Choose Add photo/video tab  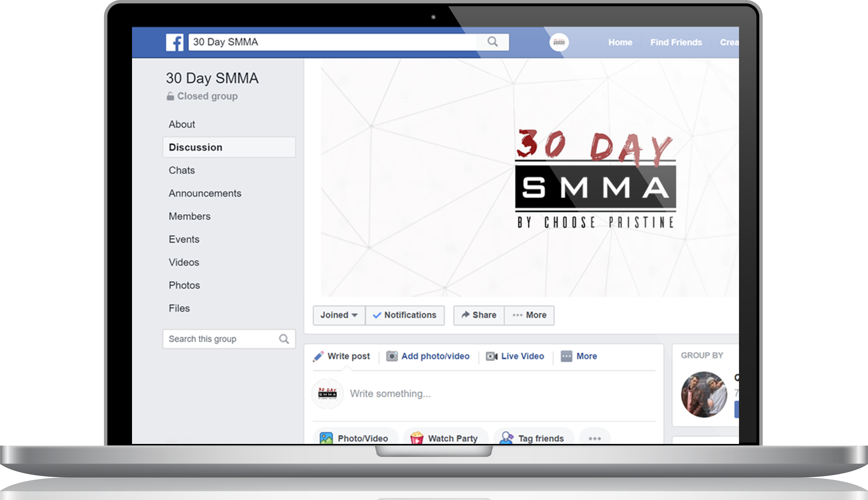pos(428,356)
